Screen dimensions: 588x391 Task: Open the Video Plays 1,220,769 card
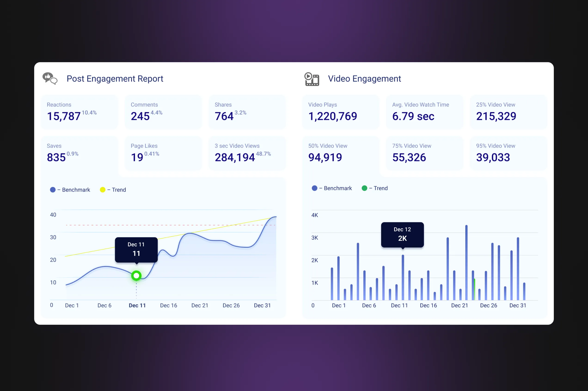340,112
